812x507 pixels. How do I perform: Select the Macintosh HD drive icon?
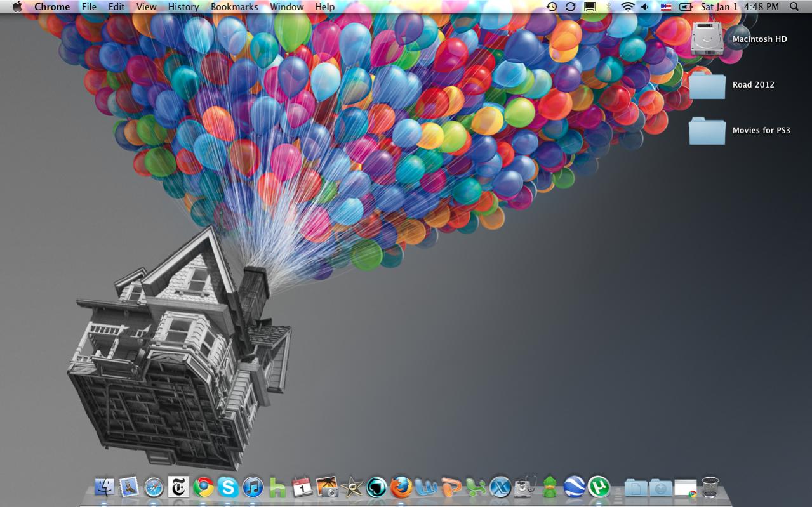pyautogui.click(x=707, y=38)
